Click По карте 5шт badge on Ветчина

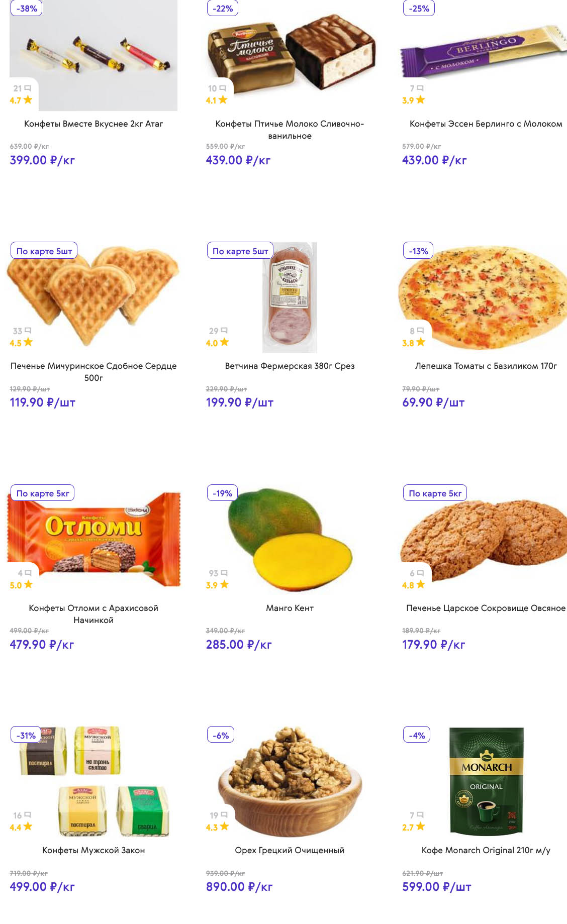(x=240, y=251)
